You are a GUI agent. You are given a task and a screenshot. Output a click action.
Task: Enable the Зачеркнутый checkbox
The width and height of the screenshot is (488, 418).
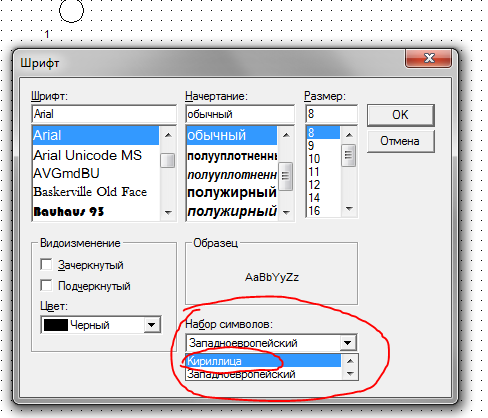point(46,265)
